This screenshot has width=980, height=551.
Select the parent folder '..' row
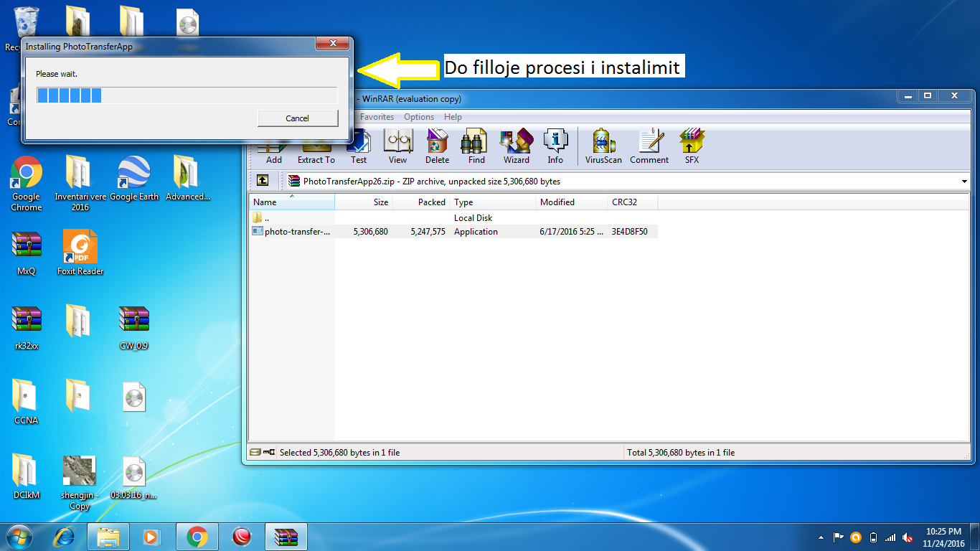(453, 217)
